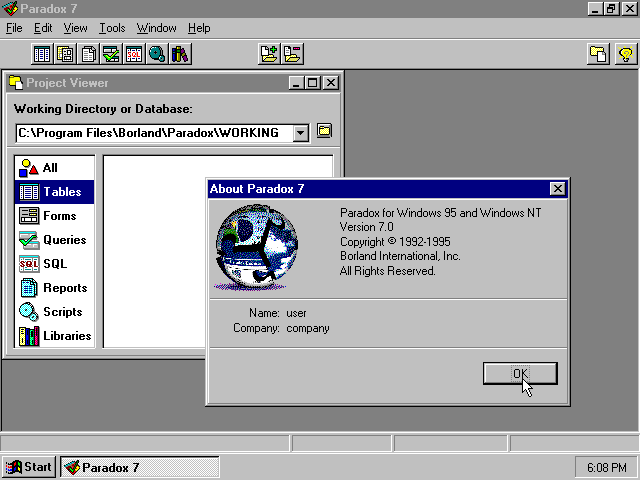Click the Open Library toolbar icon

(180, 54)
